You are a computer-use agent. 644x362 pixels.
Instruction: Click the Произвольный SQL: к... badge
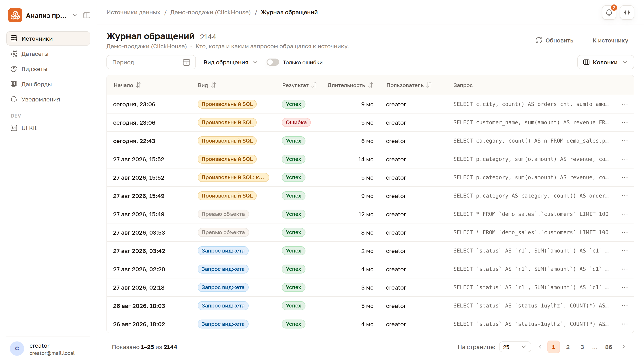point(233,177)
